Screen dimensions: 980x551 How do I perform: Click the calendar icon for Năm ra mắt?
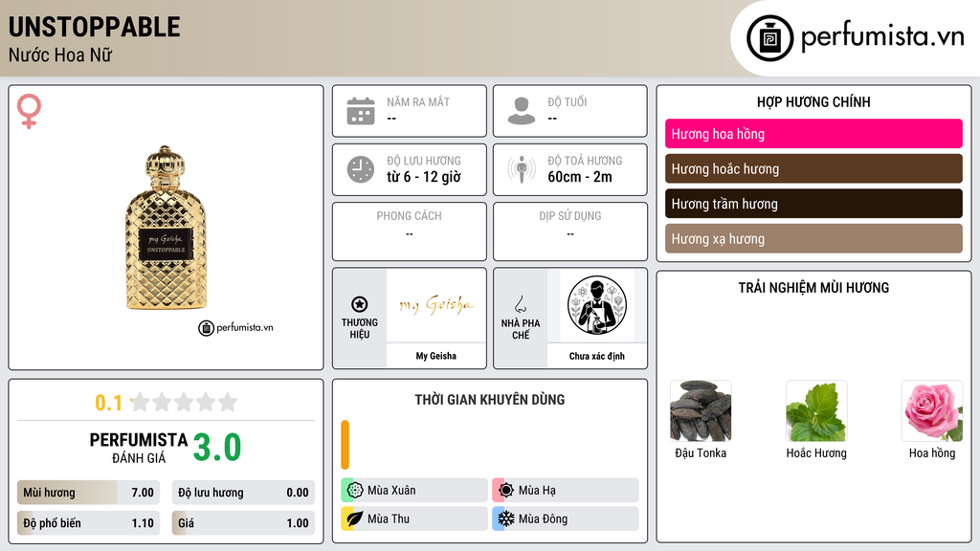pyautogui.click(x=361, y=111)
